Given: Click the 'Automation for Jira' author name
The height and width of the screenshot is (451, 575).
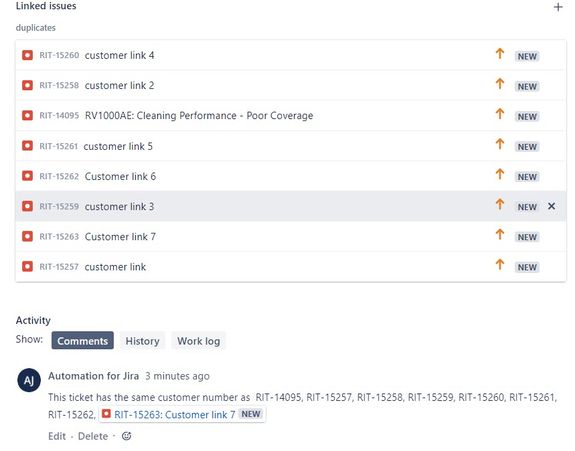Looking at the screenshot, I should click(x=94, y=376).
